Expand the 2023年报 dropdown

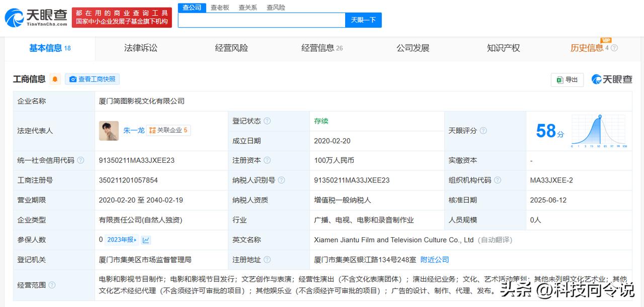click(122, 240)
